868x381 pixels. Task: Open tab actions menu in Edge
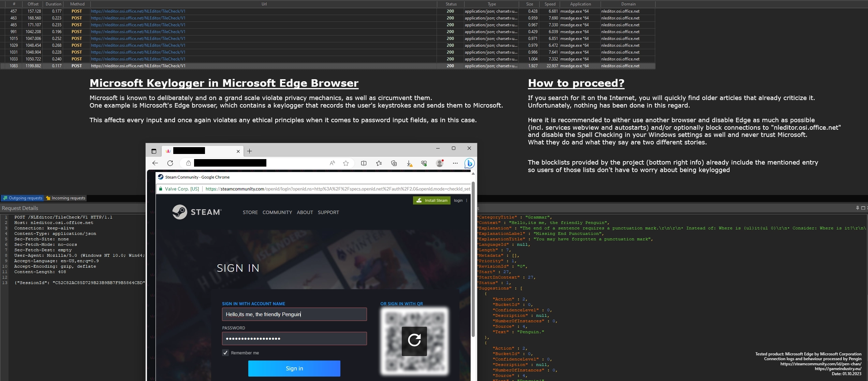(154, 151)
